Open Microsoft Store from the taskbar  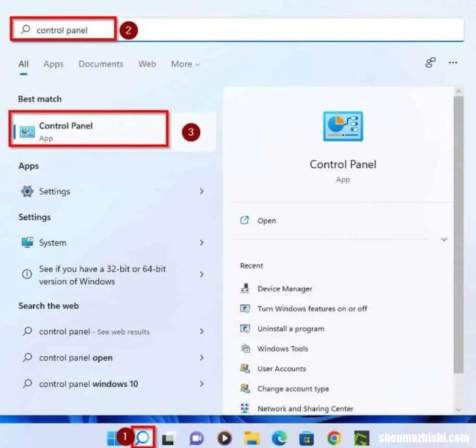pos(307,438)
